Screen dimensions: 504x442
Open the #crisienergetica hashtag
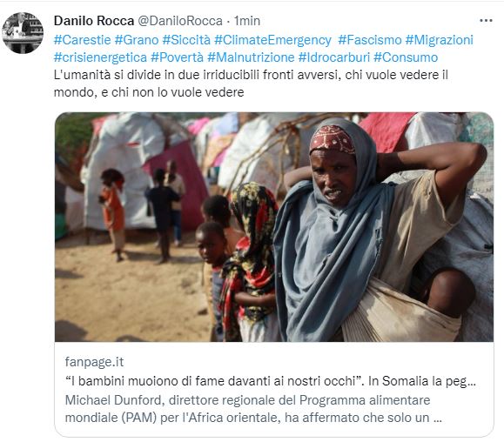tap(100, 57)
